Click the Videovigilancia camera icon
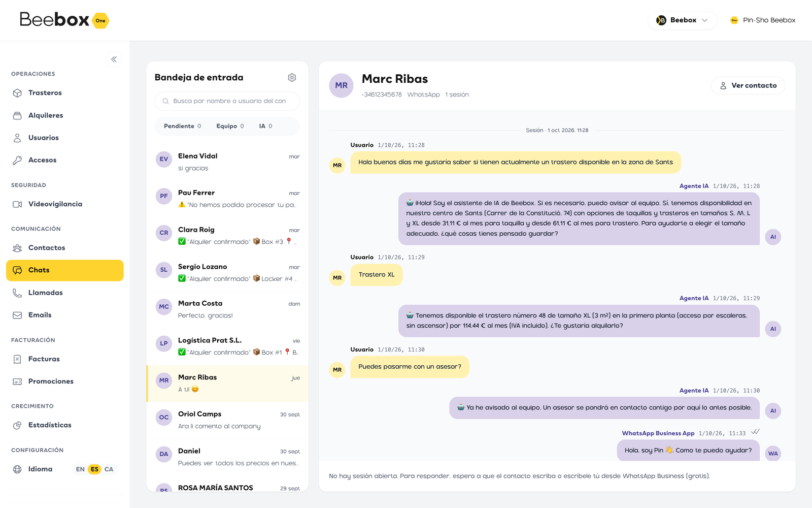The width and height of the screenshot is (812, 508). click(17, 204)
